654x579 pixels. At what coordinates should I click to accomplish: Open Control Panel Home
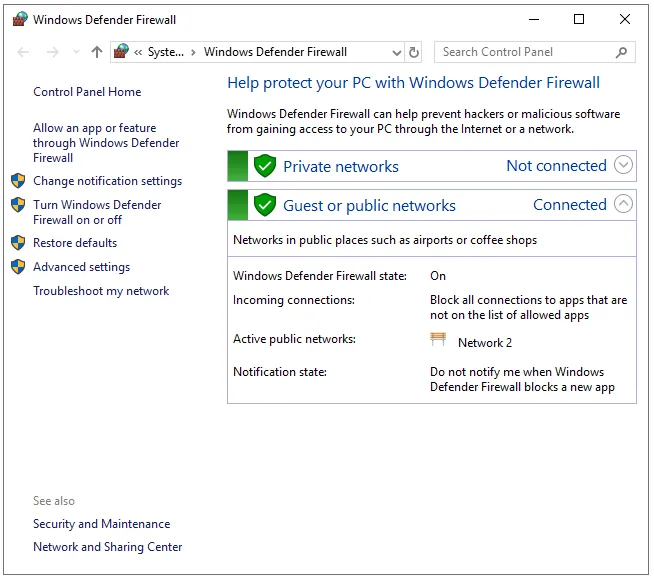[x=87, y=92]
